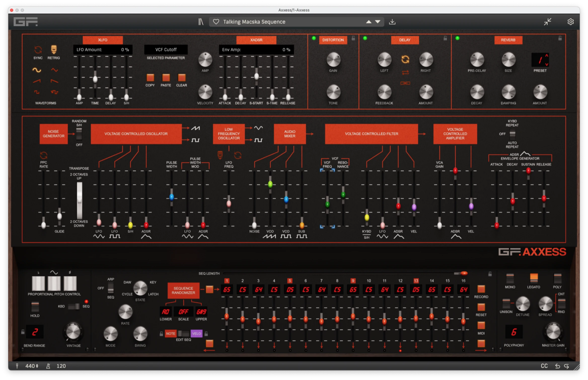The height and width of the screenshot is (380, 588).
Task: Decrease the reverb preset with down arrow
Action: 546,65
